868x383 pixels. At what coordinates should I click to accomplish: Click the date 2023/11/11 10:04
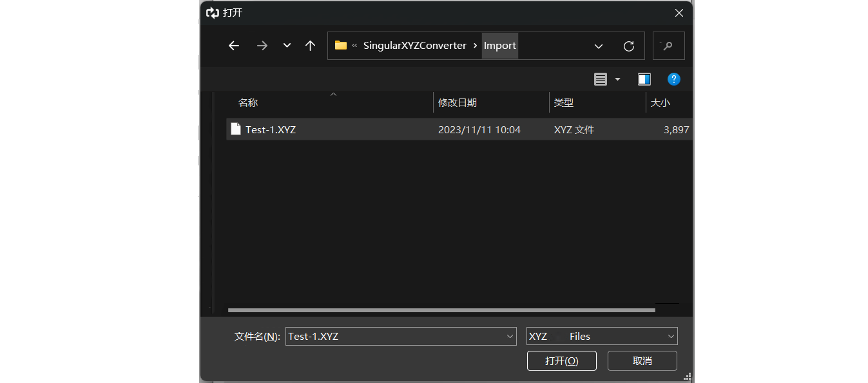(x=479, y=129)
